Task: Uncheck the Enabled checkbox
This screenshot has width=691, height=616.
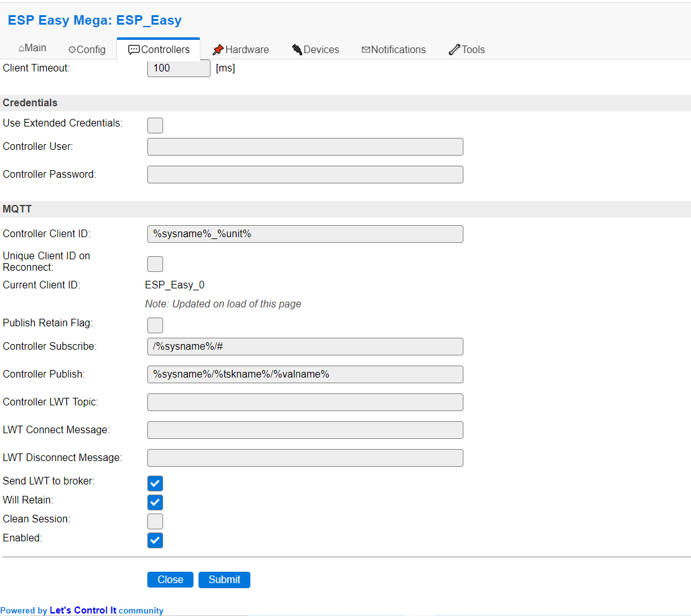Action: click(x=155, y=540)
